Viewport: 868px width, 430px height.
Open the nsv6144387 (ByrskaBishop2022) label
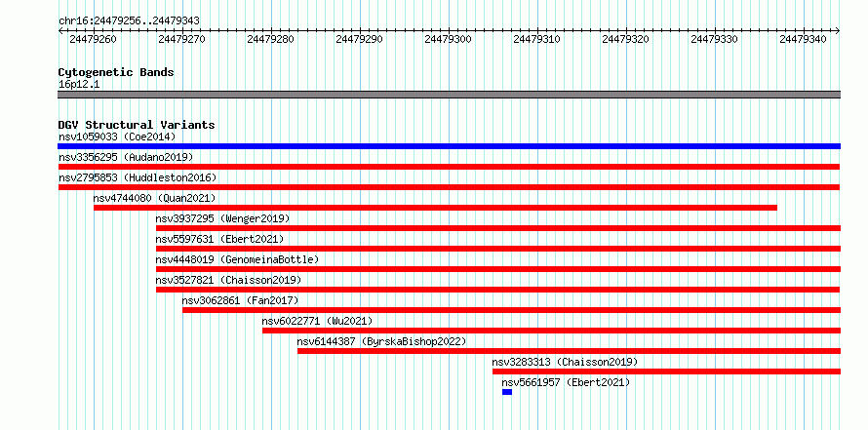click(x=382, y=341)
